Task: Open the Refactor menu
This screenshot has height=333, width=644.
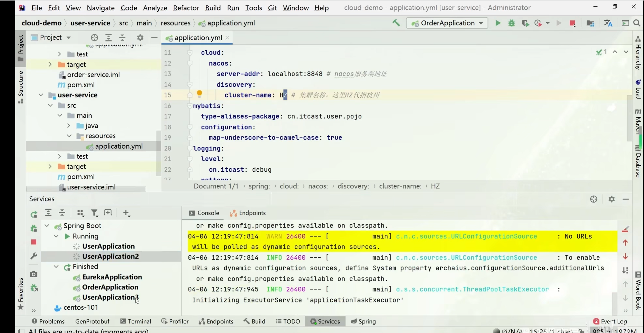Action: [x=186, y=8]
